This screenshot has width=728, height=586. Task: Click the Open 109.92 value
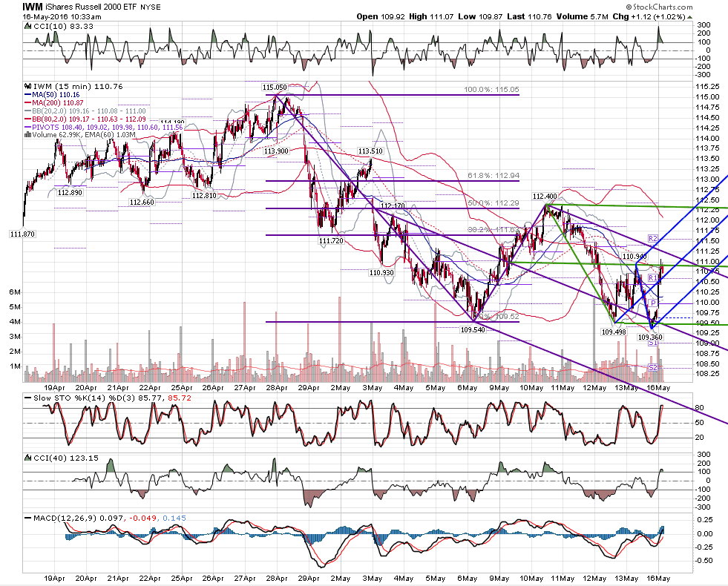point(381,17)
